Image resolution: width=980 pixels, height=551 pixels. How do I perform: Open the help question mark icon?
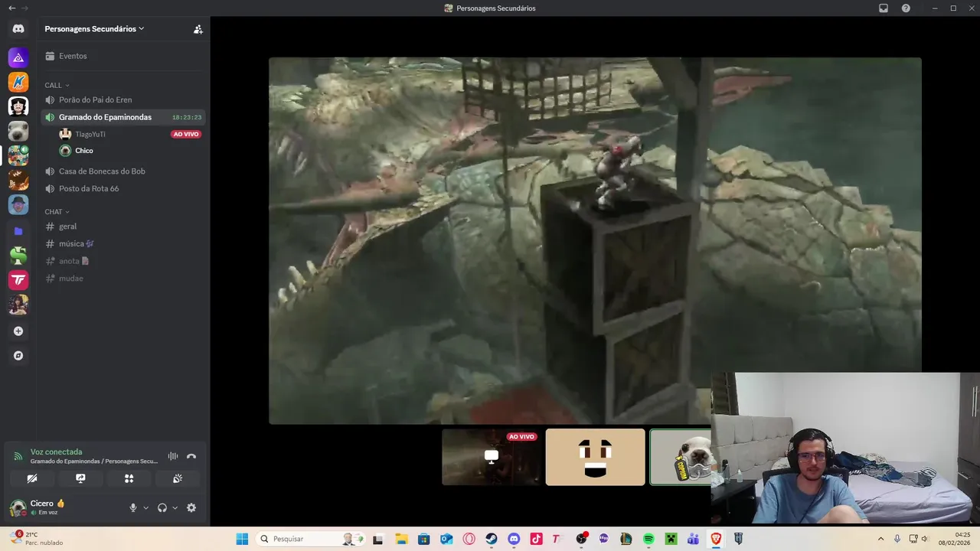[906, 8]
